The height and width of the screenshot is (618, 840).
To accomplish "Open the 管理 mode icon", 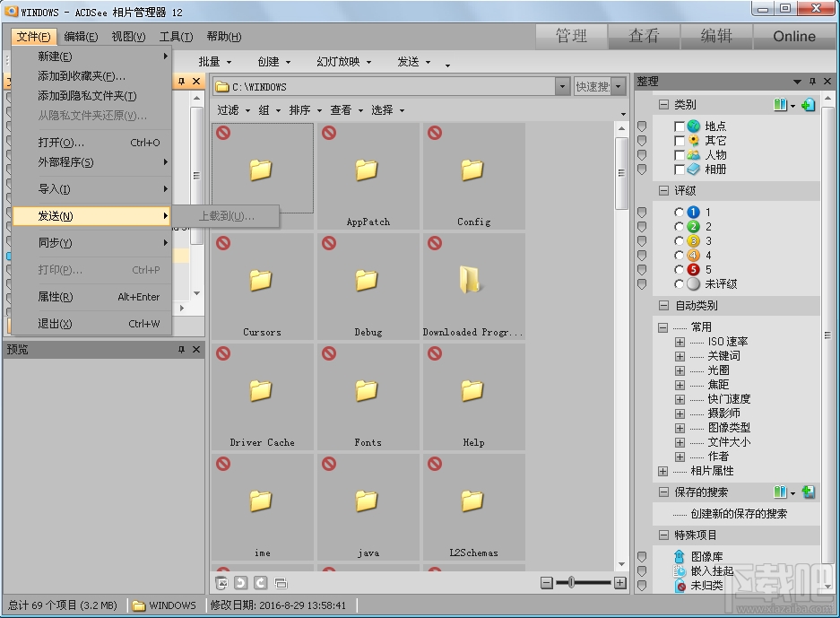I will pyautogui.click(x=571, y=36).
